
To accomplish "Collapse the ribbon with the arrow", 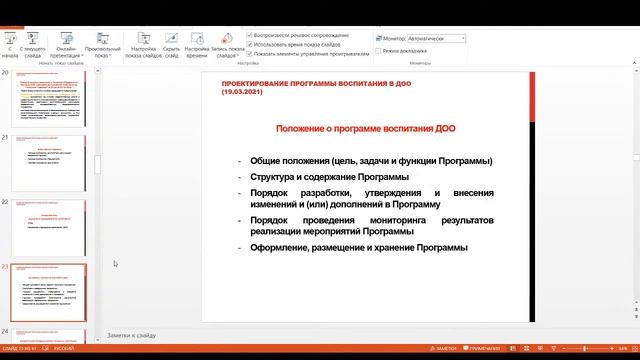I will coord(634,63).
